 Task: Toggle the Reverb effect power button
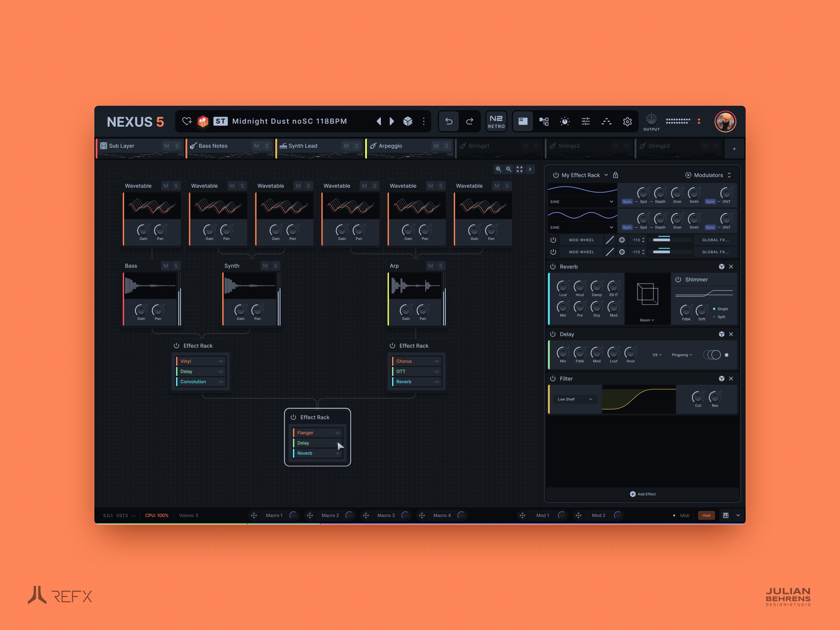click(x=553, y=267)
